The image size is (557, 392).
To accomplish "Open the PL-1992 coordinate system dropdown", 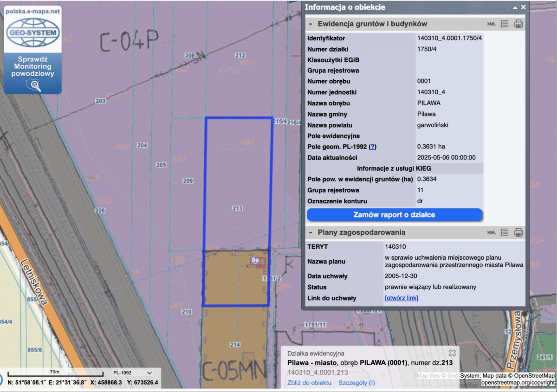I will click(132, 373).
